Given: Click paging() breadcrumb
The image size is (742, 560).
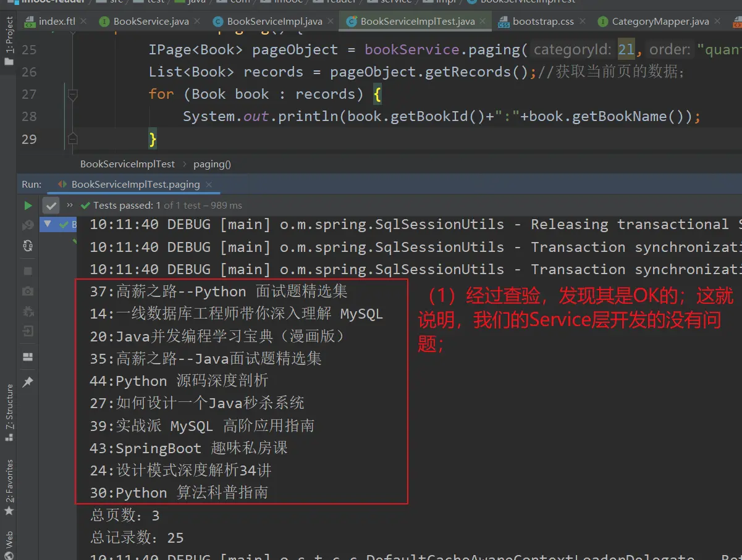Looking at the screenshot, I should 212,164.
